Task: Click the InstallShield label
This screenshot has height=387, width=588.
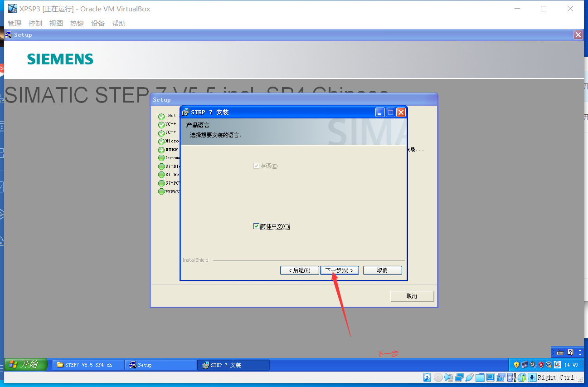Action: [x=195, y=260]
